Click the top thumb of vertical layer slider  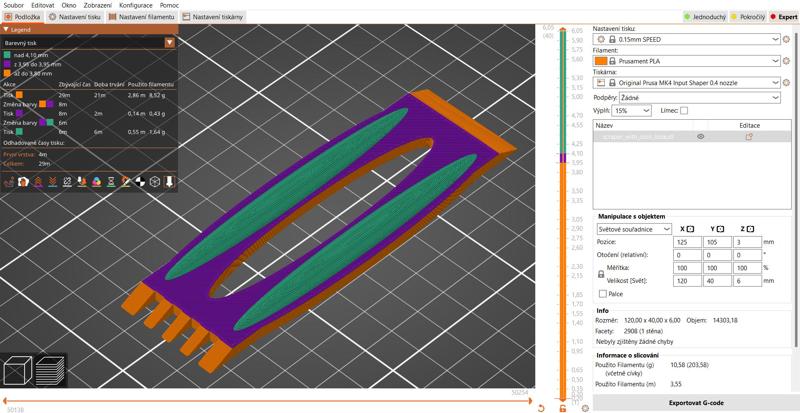(x=563, y=30)
